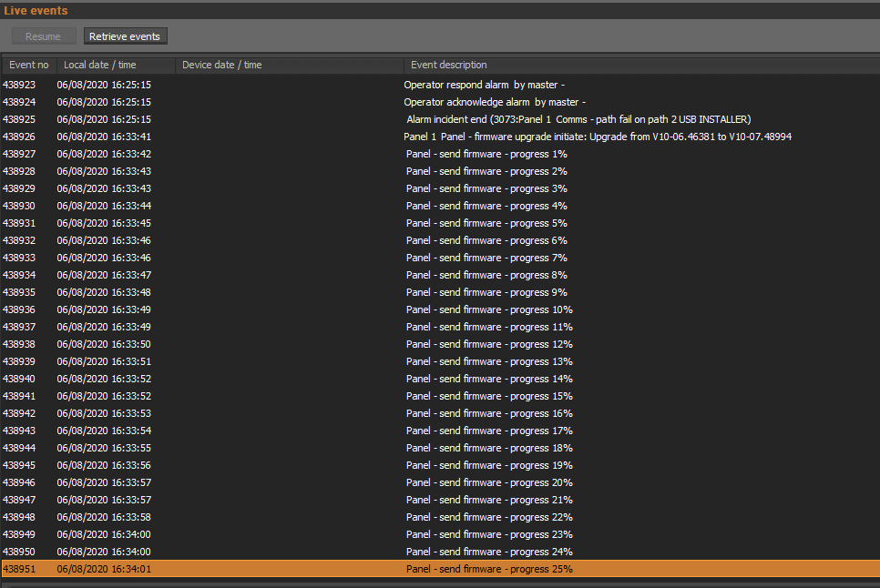
Task: Select event number 438925
Action: point(19,119)
